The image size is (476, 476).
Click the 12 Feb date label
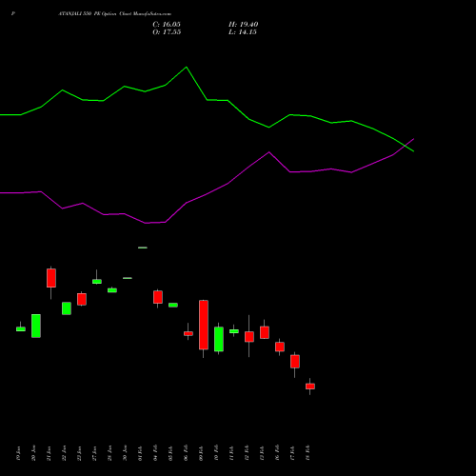pos(247,453)
